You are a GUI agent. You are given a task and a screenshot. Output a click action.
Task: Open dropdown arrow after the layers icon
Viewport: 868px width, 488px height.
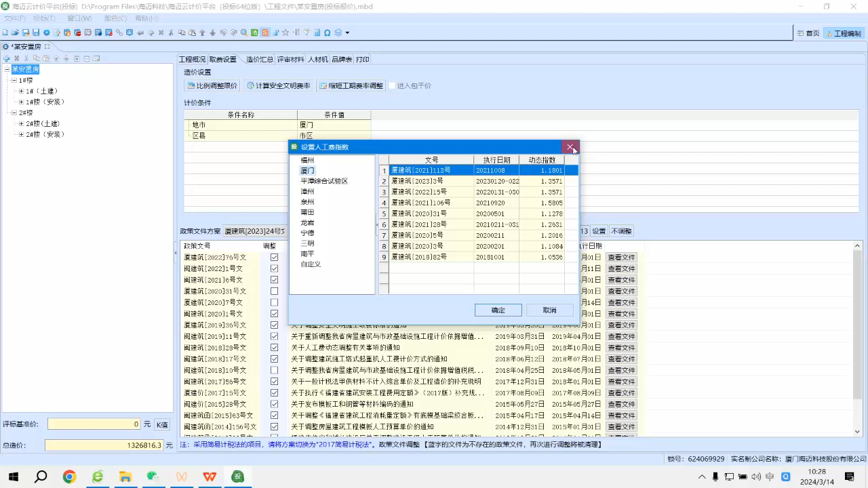click(347, 33)
